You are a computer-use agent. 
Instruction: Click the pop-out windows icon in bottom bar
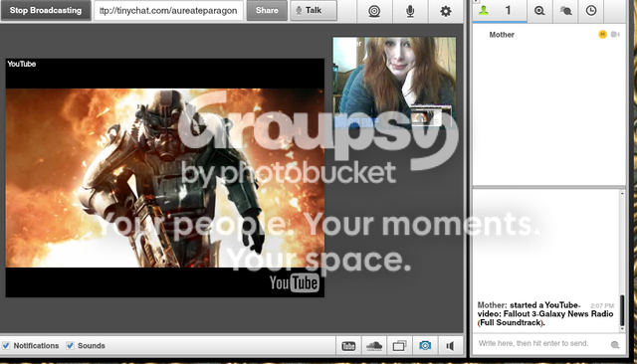click(x=399, y=346)
